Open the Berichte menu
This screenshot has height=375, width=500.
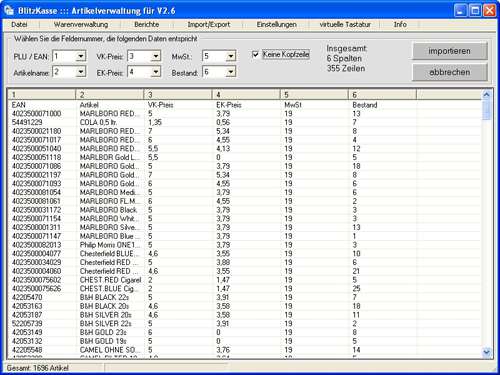pyautogui.click(x=146, y=24)
